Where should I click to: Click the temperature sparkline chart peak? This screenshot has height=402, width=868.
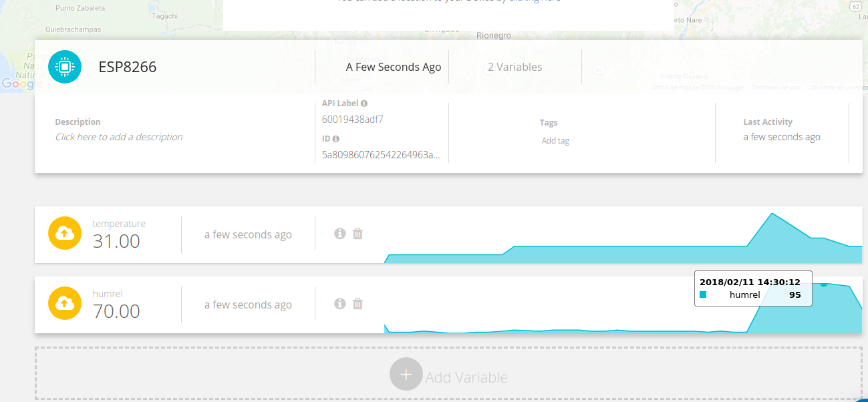click(x=772, y=214)
